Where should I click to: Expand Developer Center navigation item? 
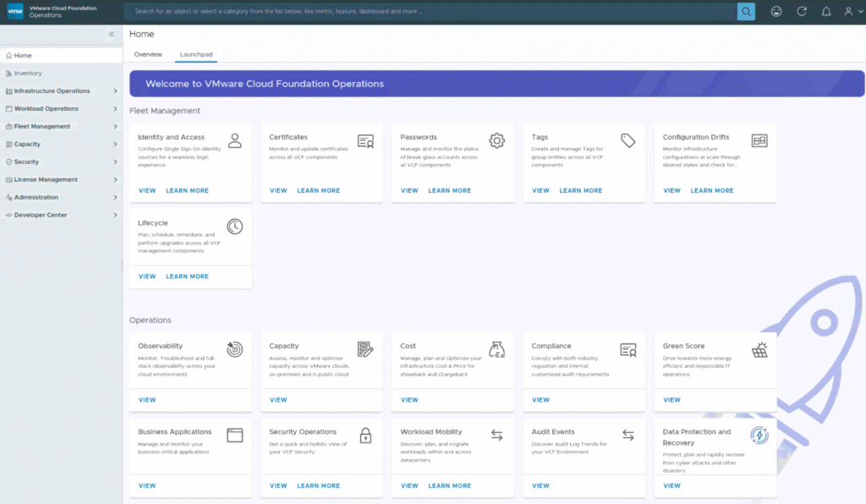115,216
